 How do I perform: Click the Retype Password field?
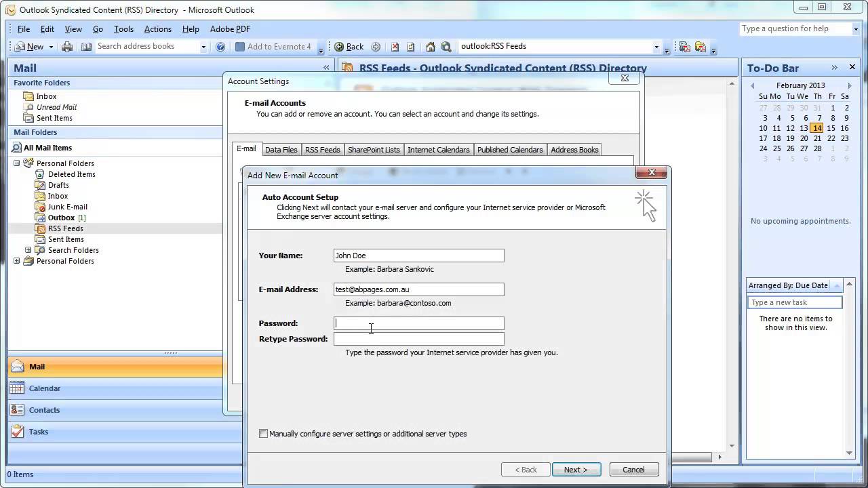click(419, 339)
